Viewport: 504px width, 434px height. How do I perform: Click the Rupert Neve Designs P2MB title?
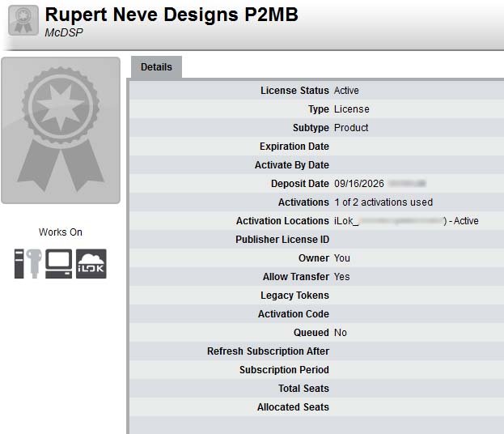(172, 15)
